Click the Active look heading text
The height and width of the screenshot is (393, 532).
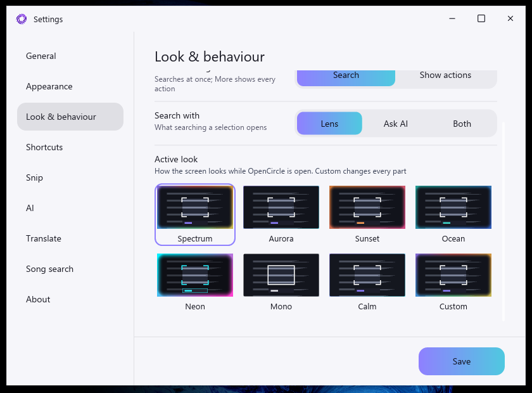[176, 159]
